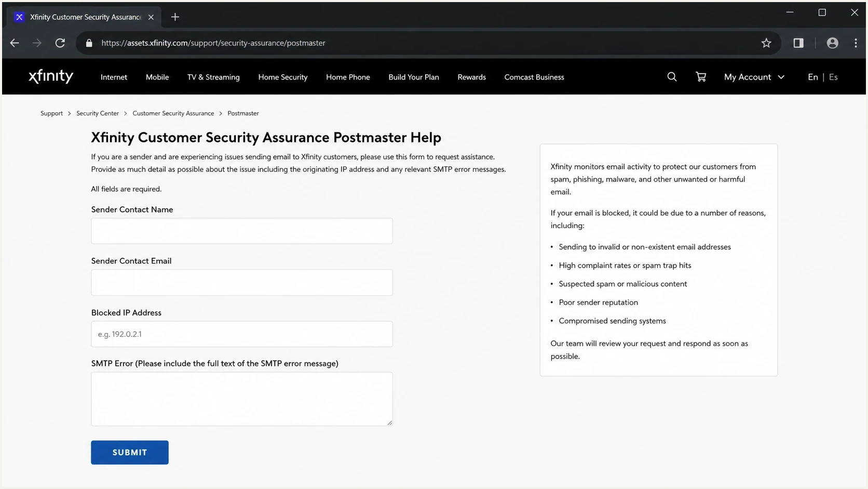Open the Build Your Plan menu item

click(x=414, y=77)
